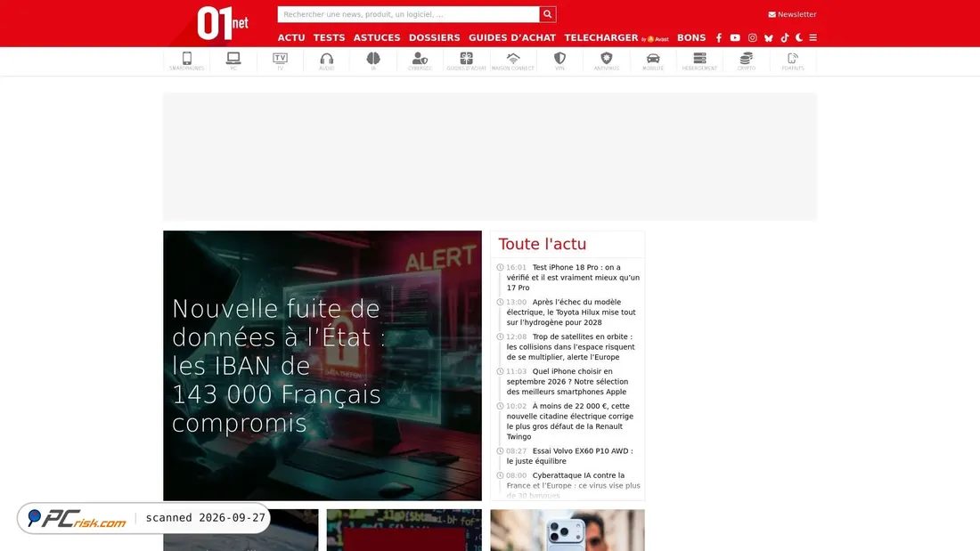Open the Guides d'achat gift icon

(466, 61)
